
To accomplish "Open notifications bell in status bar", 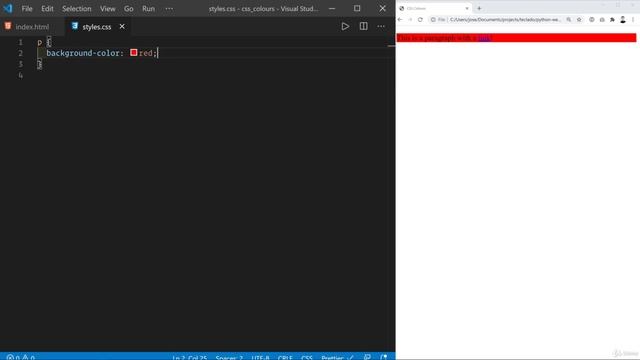I will pyautogui.click(x=384, y=357).
